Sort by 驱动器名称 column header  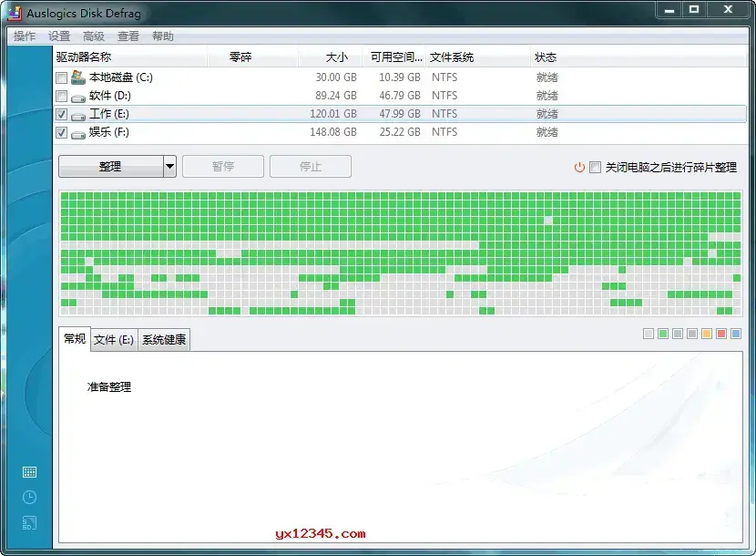[x=130, y=57]
